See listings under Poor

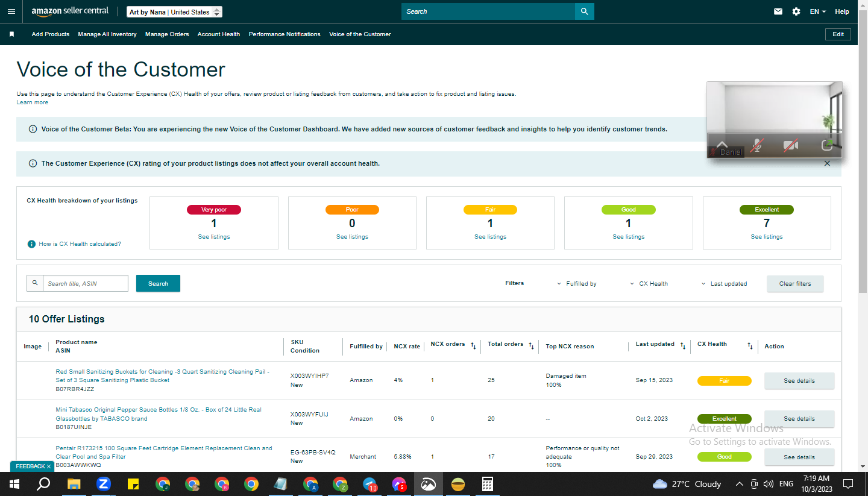pos(352,237)
